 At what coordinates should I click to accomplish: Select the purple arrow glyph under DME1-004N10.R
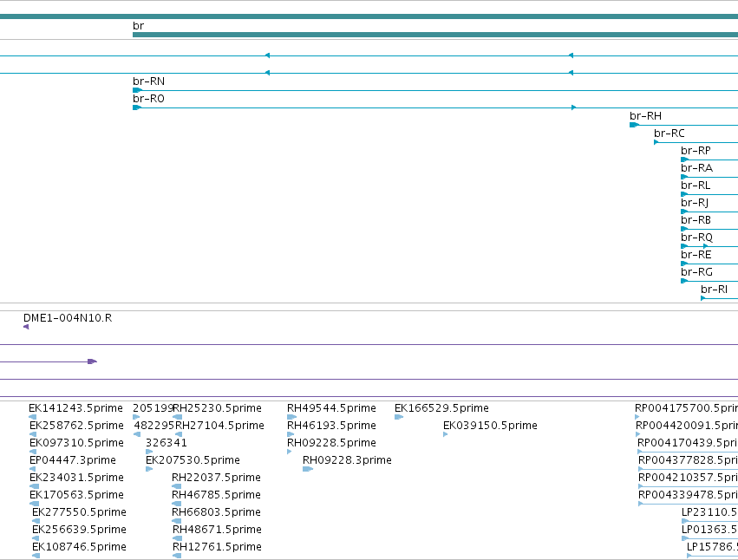coord(26,327)
